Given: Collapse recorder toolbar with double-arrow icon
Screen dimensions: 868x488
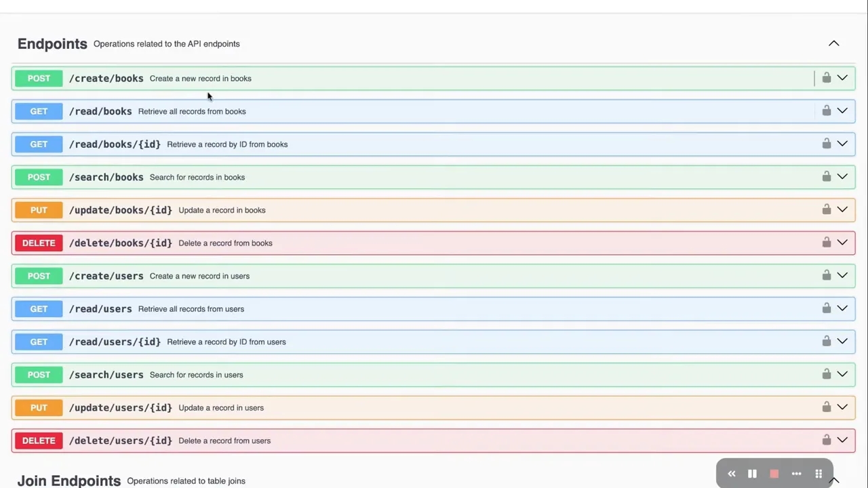Looking at the screenshot, I should pos(731,474).
